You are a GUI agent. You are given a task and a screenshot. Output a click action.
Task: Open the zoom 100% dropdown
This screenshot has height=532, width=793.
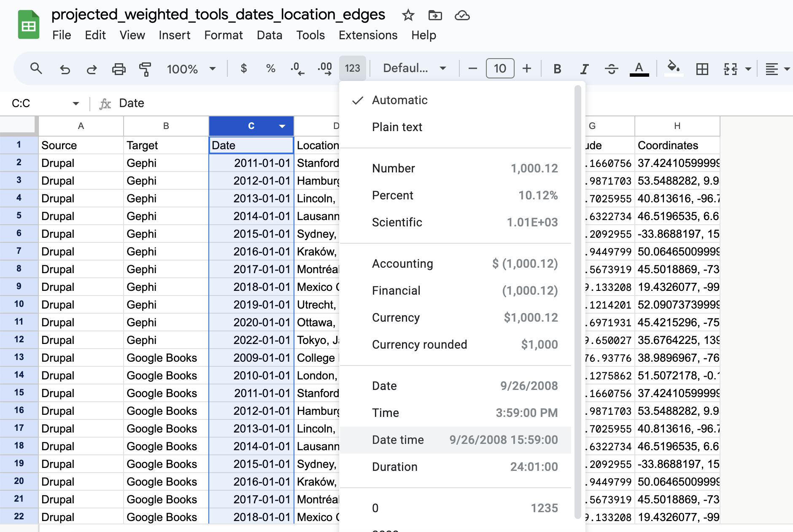click(x=191, y=68)
